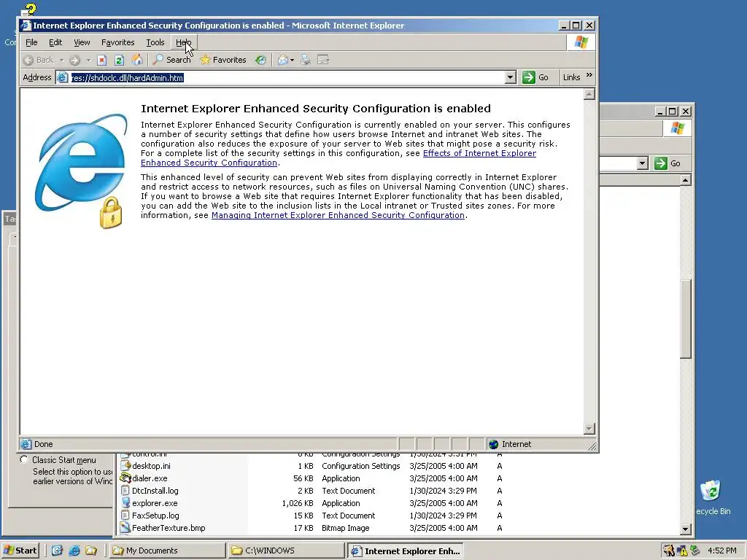Select explorer.exe in the file list
This screenshot has width=747, height=560.
tap(155, 503)
